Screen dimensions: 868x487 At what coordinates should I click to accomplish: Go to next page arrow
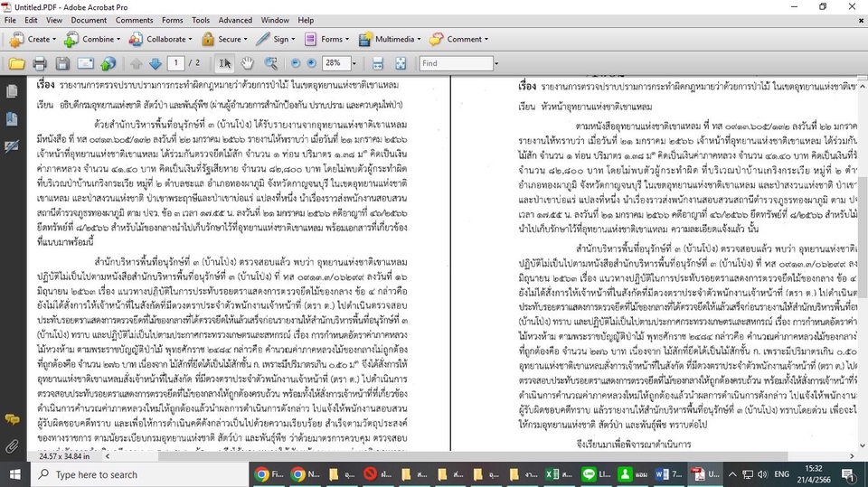(155, 63)
